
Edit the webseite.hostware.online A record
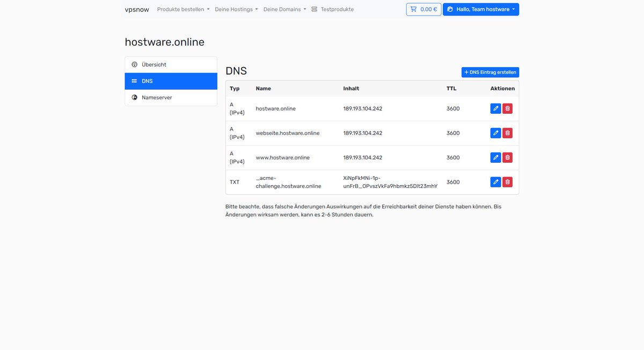pyautogui.click(x=495, y=133)
